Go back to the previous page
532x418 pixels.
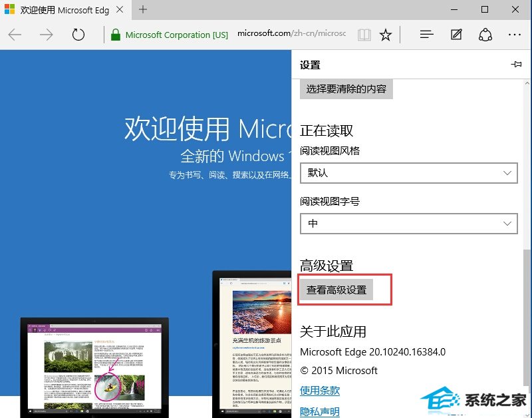(x=15, y=35)
